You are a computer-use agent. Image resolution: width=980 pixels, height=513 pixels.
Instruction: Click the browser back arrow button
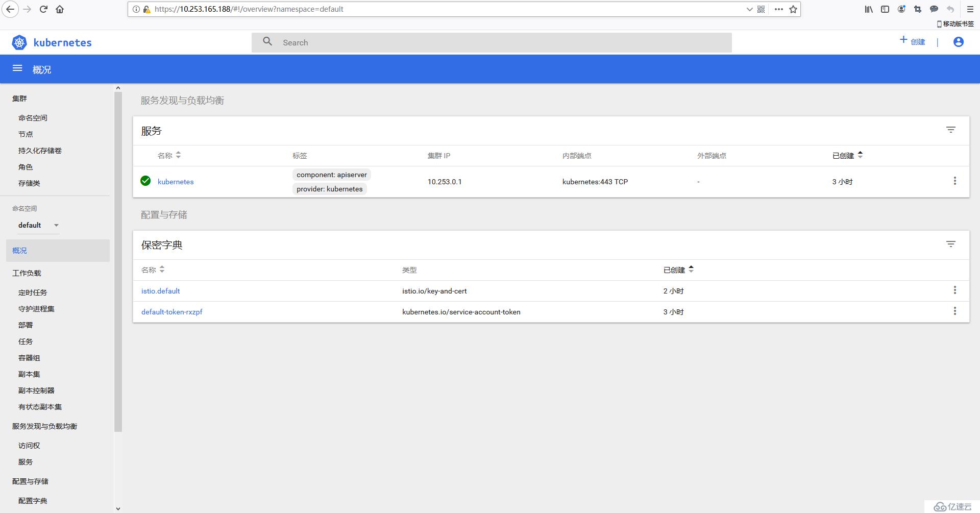pyautogui.click(x=10, y=9)
